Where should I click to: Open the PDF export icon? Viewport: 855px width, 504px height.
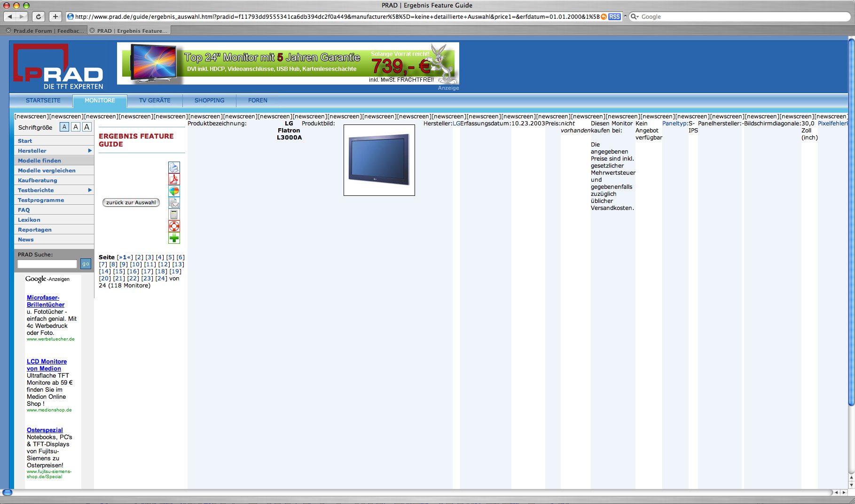174,179
